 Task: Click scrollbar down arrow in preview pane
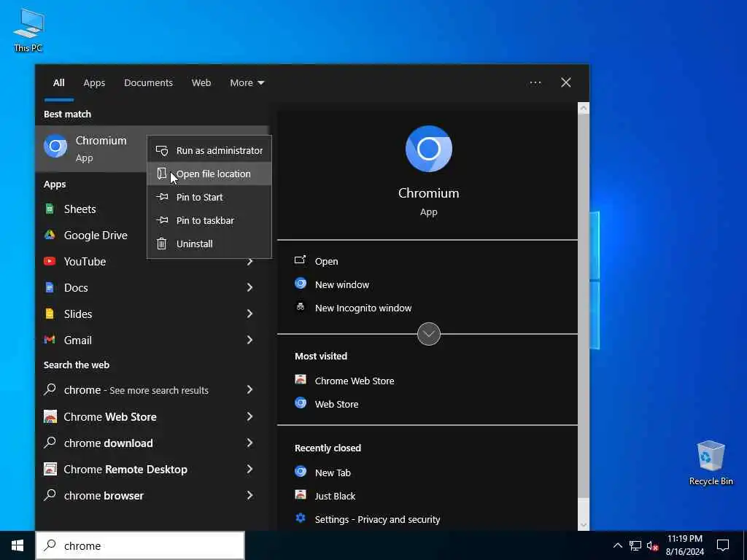[x=584, y=525]
